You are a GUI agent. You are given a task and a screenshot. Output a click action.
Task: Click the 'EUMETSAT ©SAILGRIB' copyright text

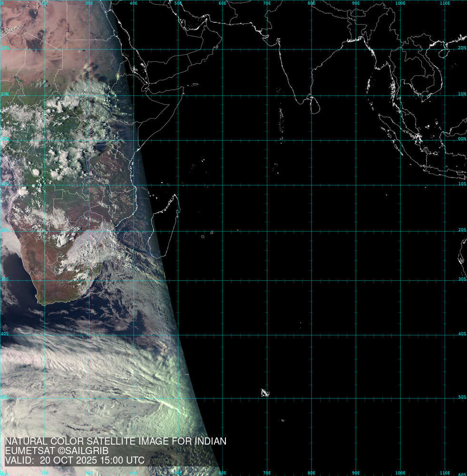57,451
